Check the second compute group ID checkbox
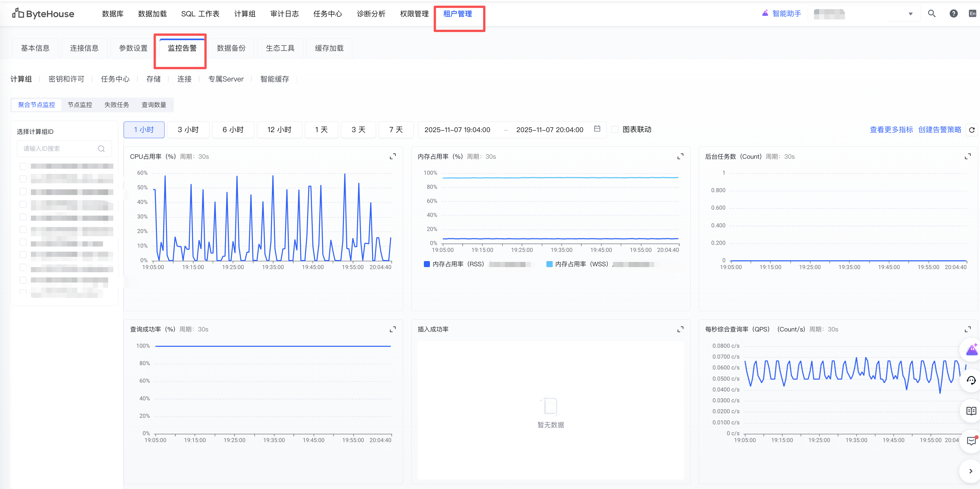Screen dimensions: 980x489 pos(23,179)
